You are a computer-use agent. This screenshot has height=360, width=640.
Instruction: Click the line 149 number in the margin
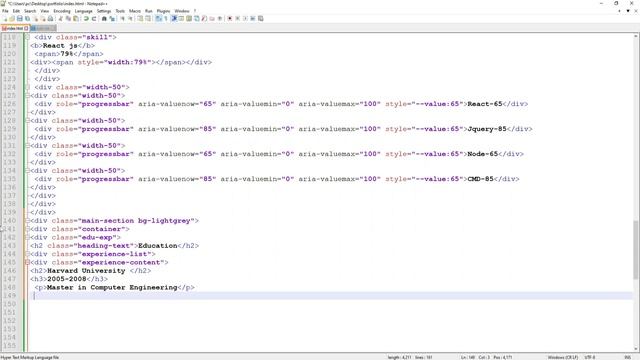coord(9,296)
